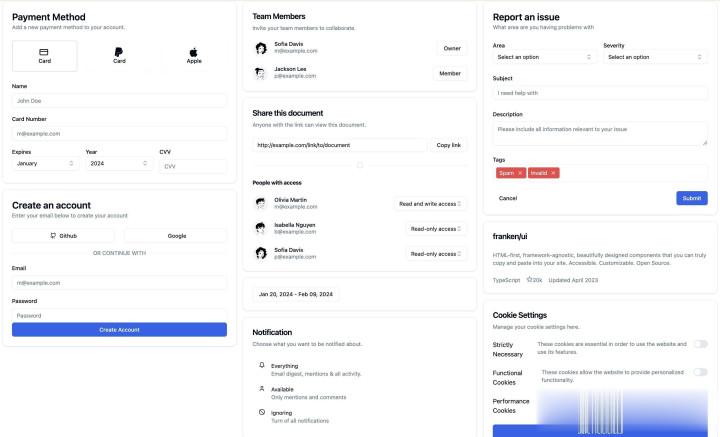
Task: Sign up with Google button
Action: click(175, 236)
